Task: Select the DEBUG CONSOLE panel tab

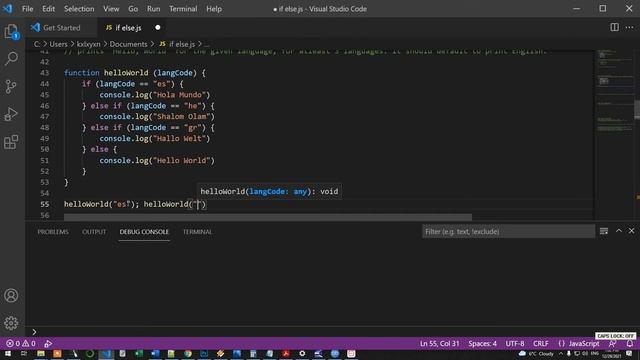Action: [144, 232]
